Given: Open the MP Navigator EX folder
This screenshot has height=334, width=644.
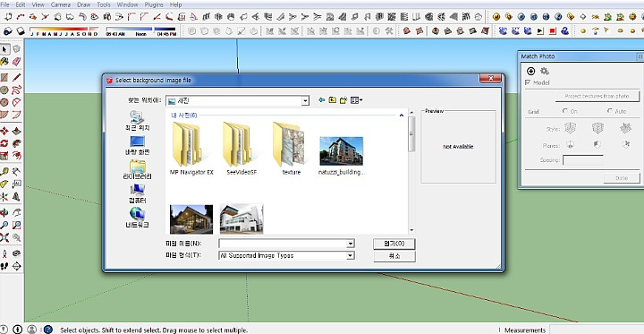Looking at the screenshot, I should [x=191, y=149].
